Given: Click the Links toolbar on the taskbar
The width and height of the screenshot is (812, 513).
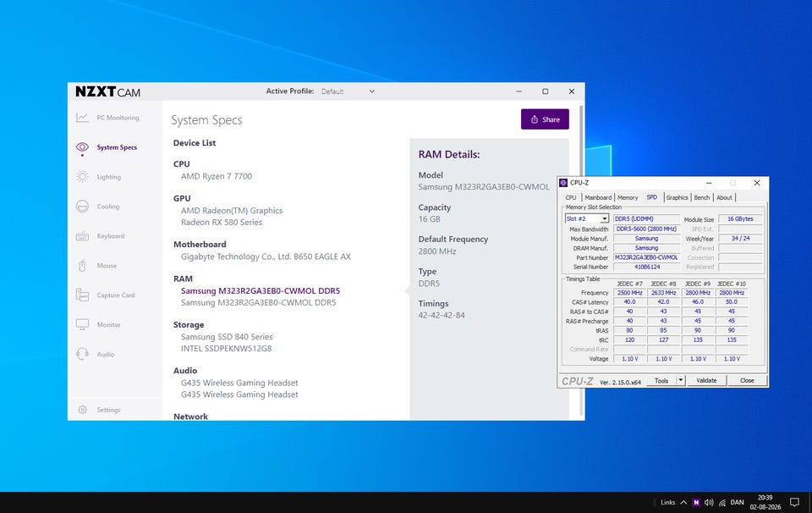Looking at the screenshot, I should pyautogui.click(x=667, y=502).
